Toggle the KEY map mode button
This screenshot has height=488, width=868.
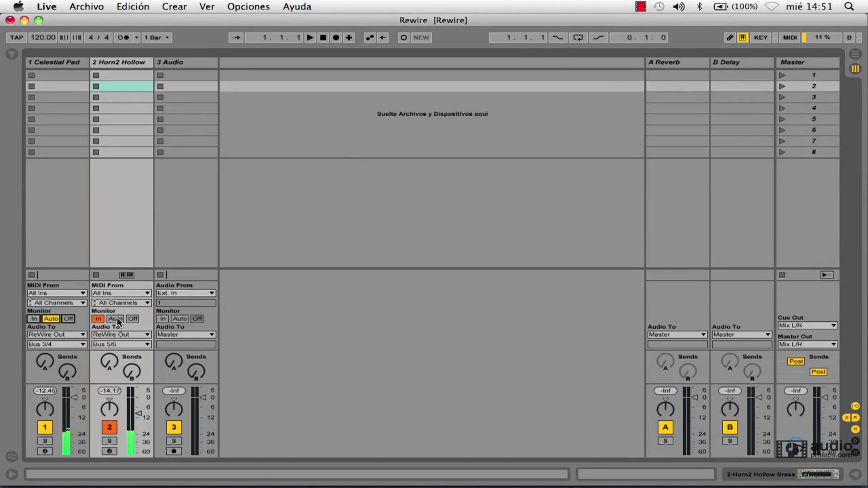pyautogui.click(x=760, y=38)
